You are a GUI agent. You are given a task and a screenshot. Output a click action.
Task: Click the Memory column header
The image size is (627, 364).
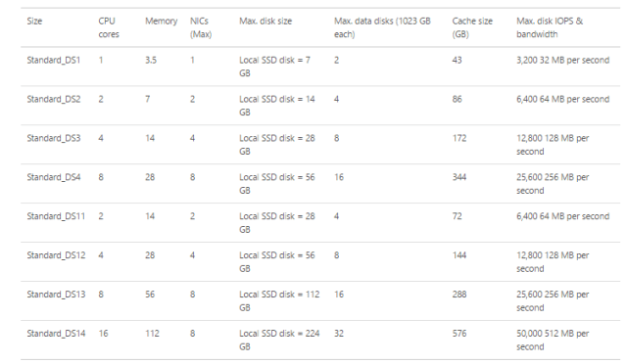161,22
